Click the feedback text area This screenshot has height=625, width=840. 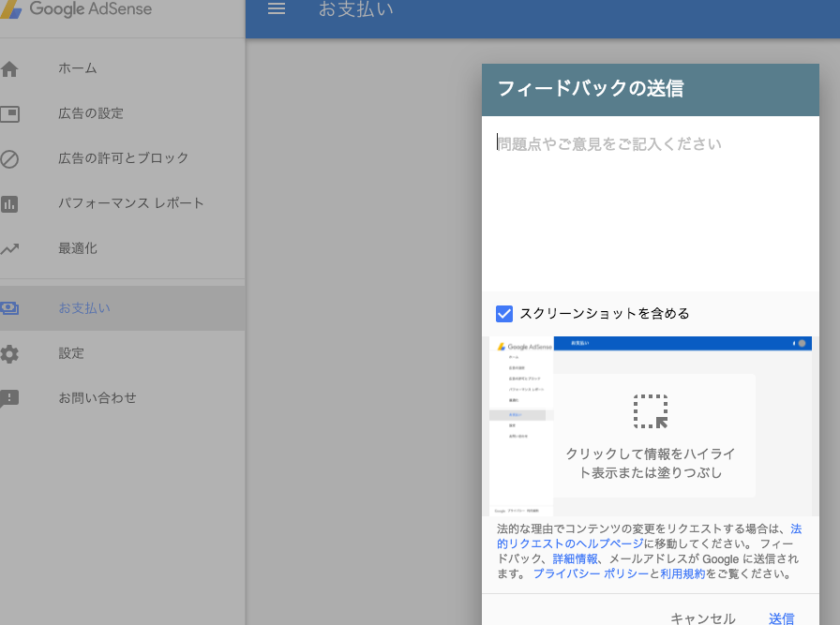pos(651,203)
